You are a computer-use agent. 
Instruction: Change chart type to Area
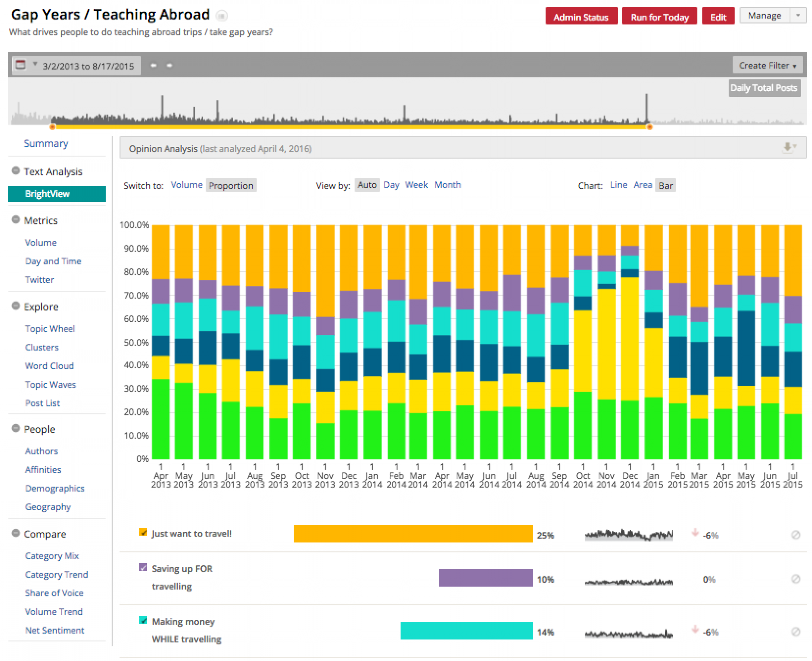tap(642, 185)
